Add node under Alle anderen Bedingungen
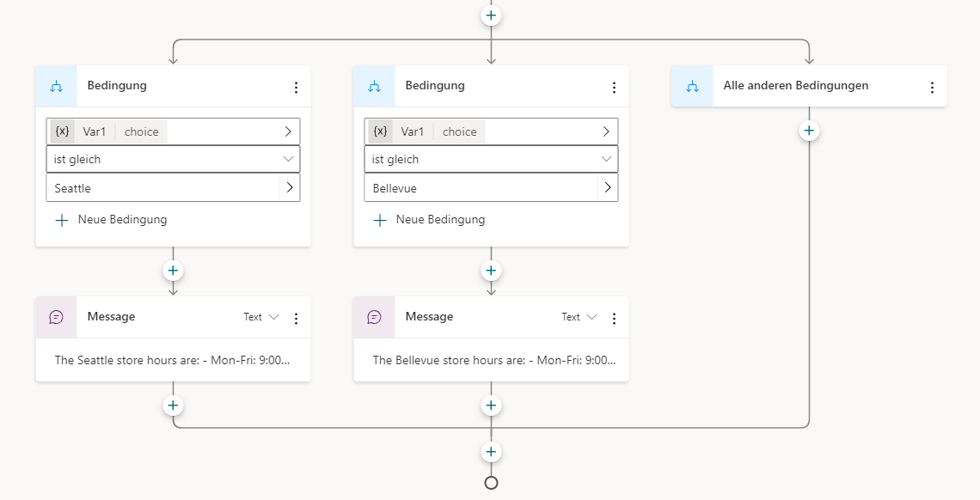Image resolution: width=980 pixels, height=500 pixels. [x=810, y=131]
